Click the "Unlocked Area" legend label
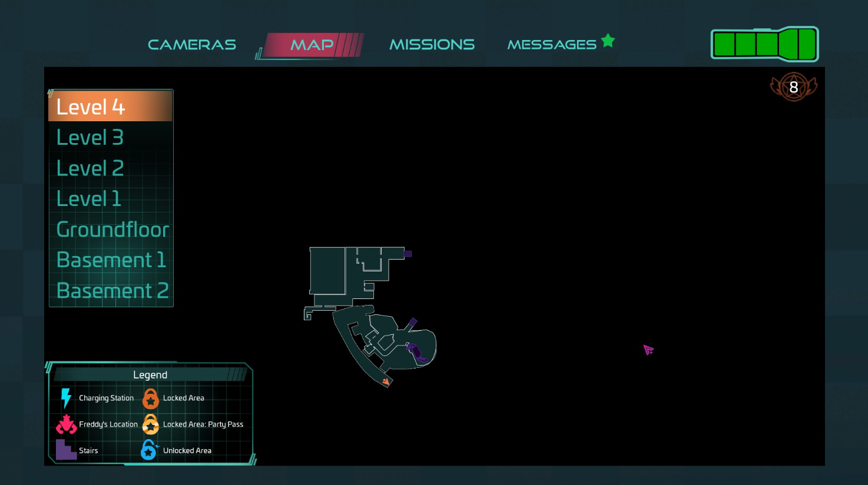This screenshot has height=485, width=868. (187, 450)
